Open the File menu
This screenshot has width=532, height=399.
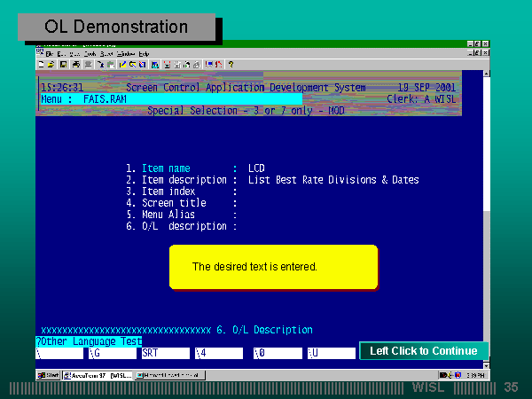[50, 54]
